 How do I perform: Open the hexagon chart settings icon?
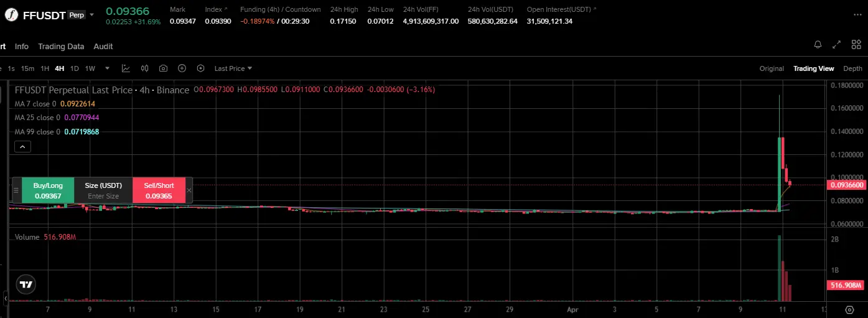point(200,68)
